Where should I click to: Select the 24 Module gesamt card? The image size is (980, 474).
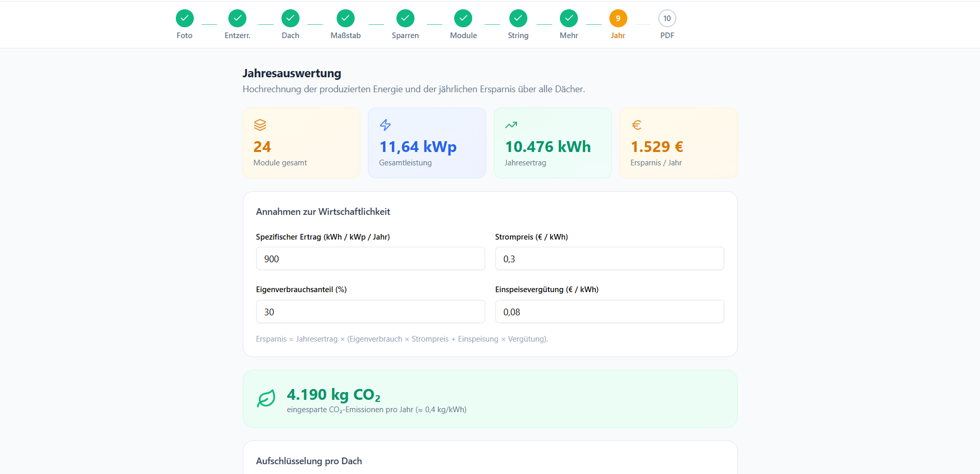[x=302, y=143]
